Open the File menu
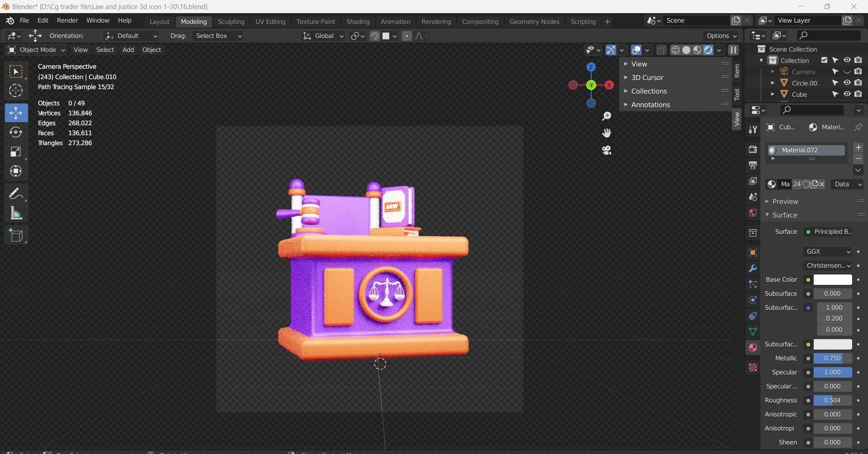This screenshot has height=454, width=868. click(x=24, y=21)
